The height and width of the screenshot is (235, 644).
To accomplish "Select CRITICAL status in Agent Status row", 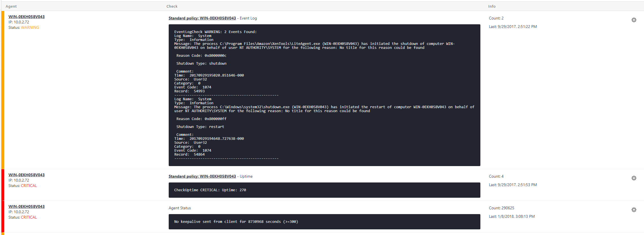I will (x=29, y=217).
